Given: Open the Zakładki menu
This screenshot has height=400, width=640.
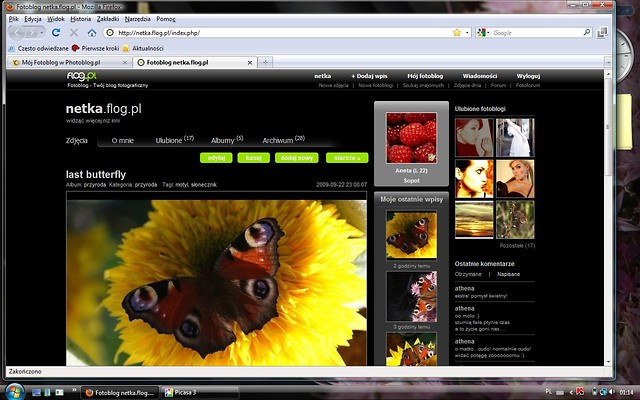Looking at the screenshot, I should pyautogui.click(x=108, y=19).
